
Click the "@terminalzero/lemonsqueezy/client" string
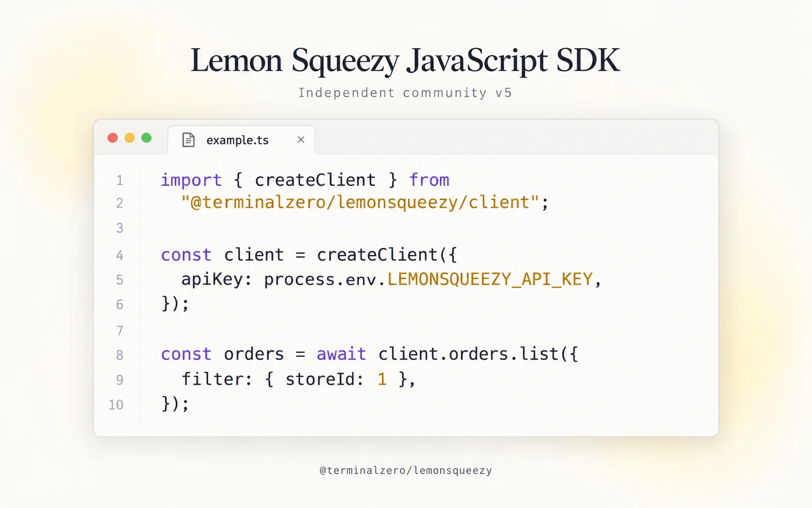pyautogui.click(x=360, y=203)
